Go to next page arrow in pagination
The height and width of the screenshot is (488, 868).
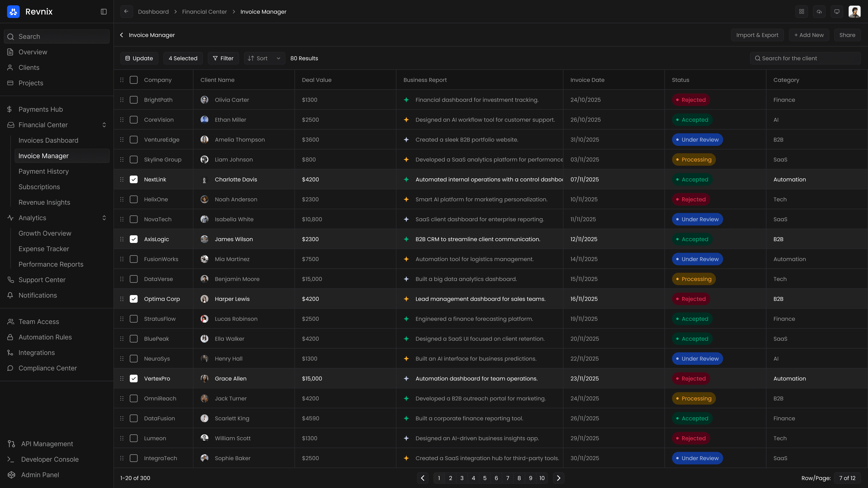coord(558,478)
